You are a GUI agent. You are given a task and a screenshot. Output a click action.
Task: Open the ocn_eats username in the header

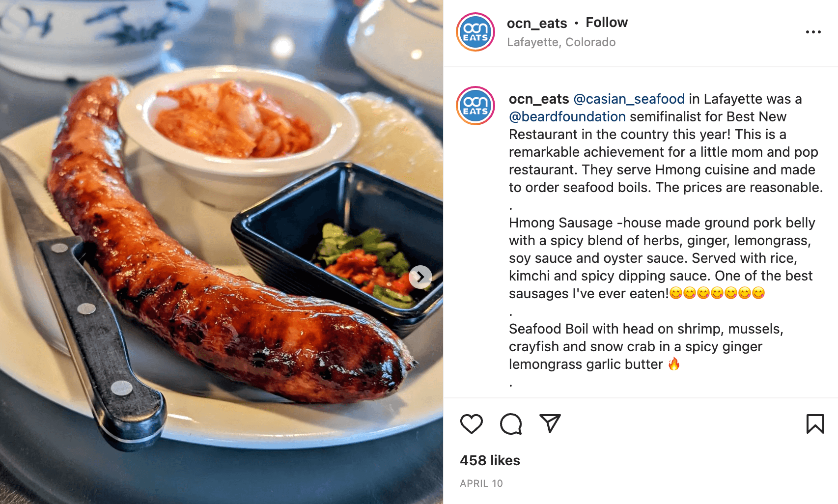(537, 23)
